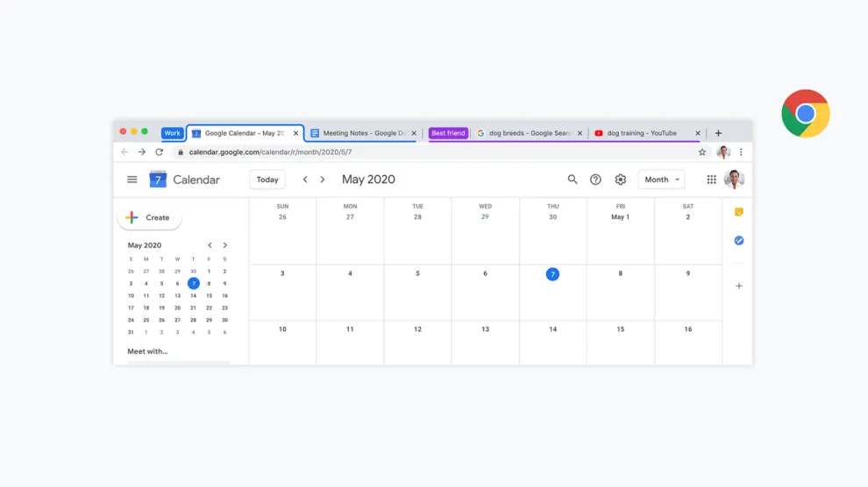This screenshot has height=487, width=868.
Task: Open the Google Keep side panel icon
Action: [x=738, y=212]
